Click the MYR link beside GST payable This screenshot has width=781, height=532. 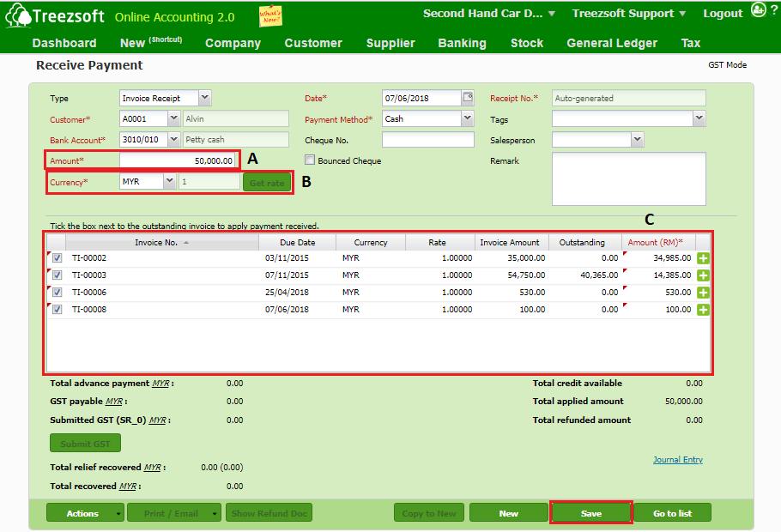pyautogui.click(x=114, y=401)
